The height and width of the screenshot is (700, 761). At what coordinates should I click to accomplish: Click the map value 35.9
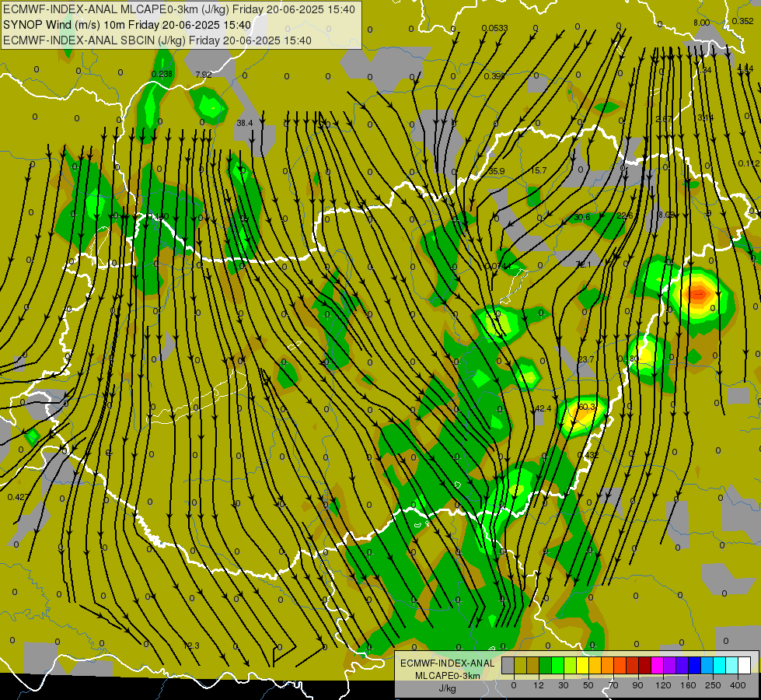pyautogui.click(x=497, y=171)
